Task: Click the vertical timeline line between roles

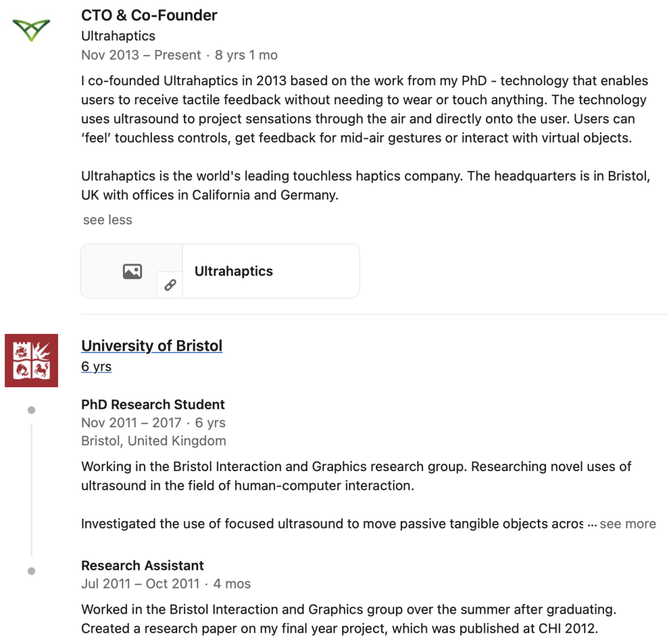Action: [31, 488]
